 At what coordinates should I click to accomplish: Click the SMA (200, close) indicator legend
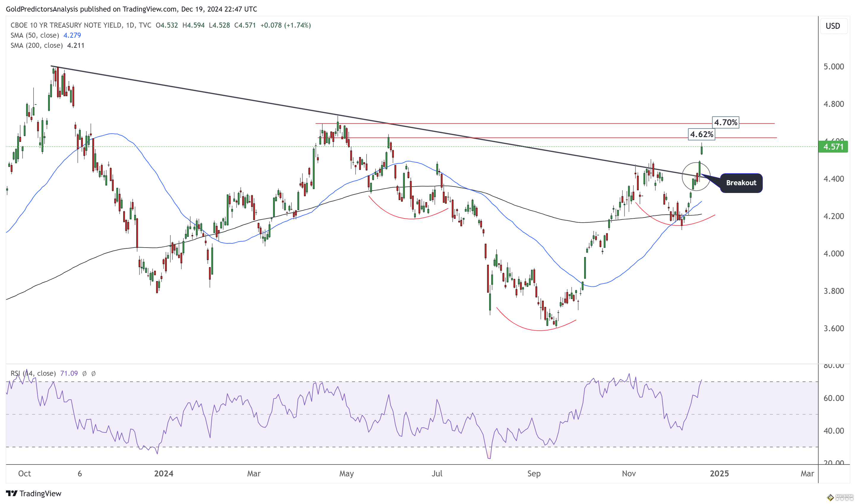point(36,45)
